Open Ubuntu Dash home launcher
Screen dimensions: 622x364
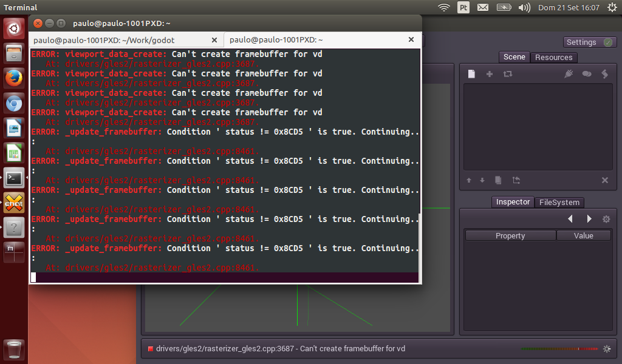tap(14, 29)
